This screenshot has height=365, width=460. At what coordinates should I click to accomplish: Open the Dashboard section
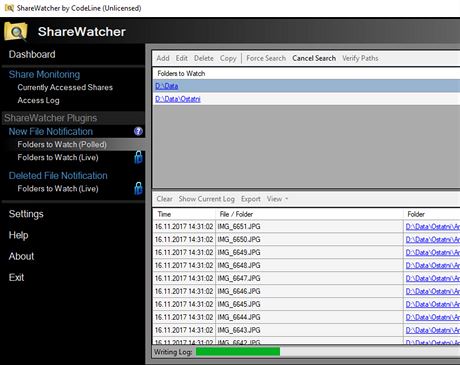pos(32,54)
